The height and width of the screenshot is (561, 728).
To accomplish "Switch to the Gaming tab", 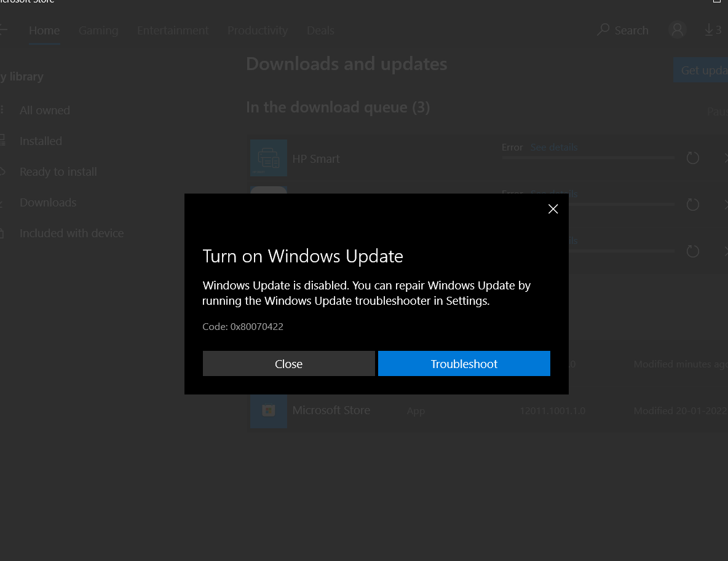I will point(98,30).
